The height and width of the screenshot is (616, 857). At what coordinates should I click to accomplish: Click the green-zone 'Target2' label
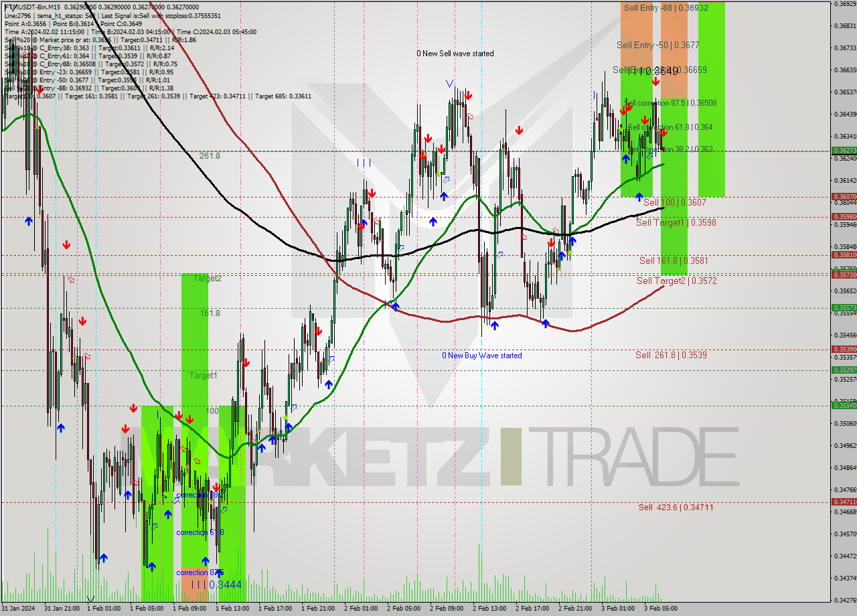coord(208,278)
